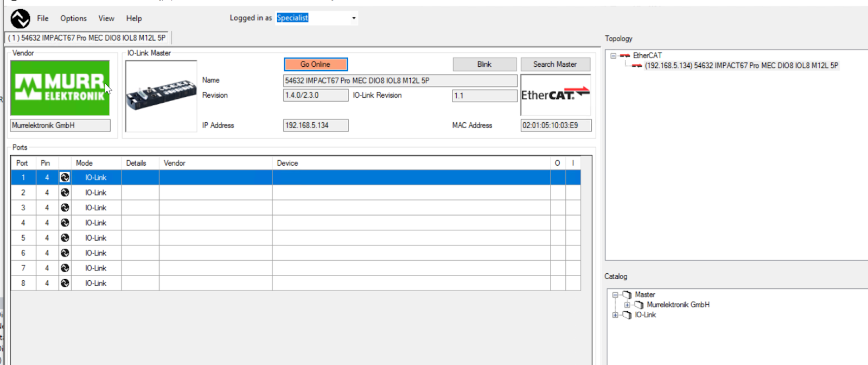The image size is (868, 365).
Task: Expand the Murrelektronik GmbH catalog node
Action: (627, 305)
